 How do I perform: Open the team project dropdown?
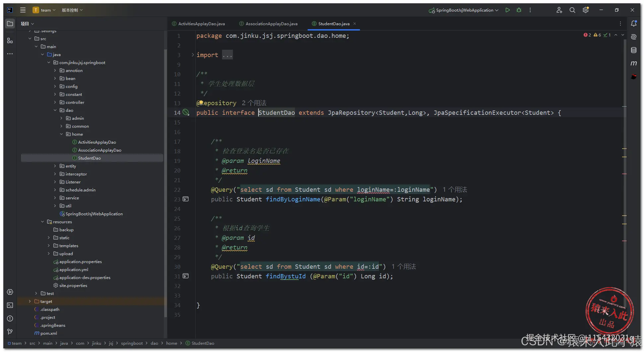[44, 10]
